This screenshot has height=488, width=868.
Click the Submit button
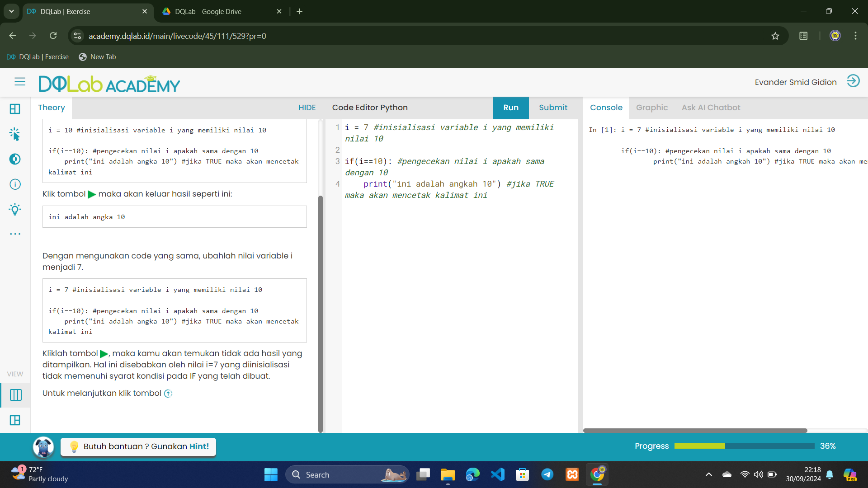pyautogui.click(x=553, y=108)
